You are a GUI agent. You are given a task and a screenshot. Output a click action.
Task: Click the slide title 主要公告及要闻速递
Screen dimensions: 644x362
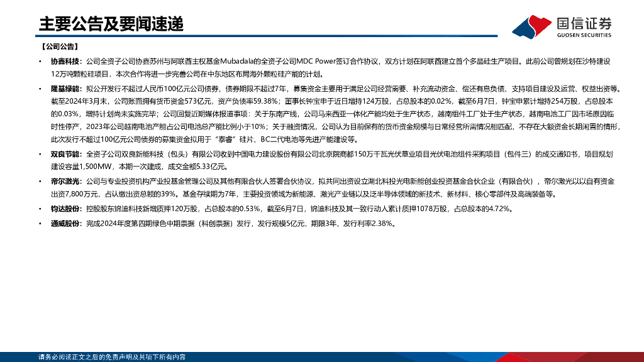coord(111,25)
